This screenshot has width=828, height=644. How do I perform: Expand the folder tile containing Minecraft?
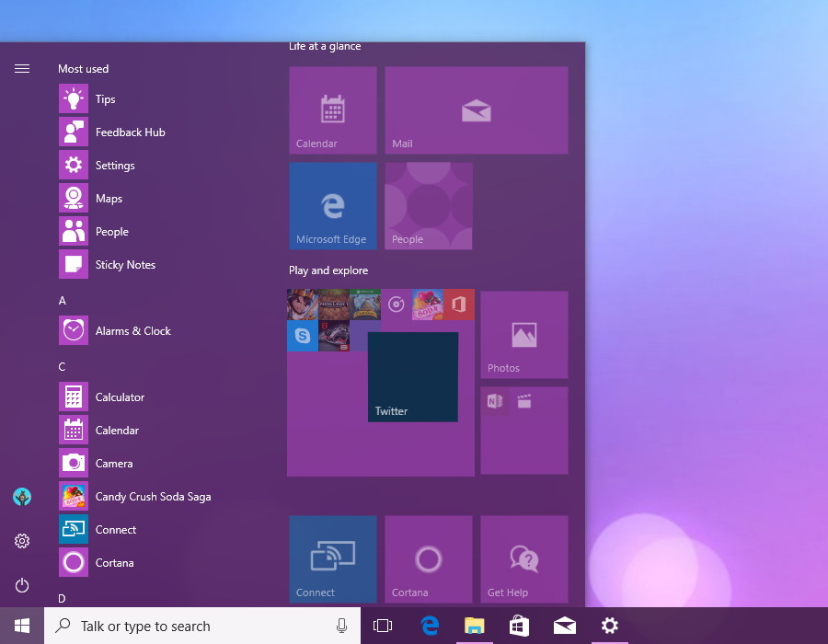click(333, 305)
